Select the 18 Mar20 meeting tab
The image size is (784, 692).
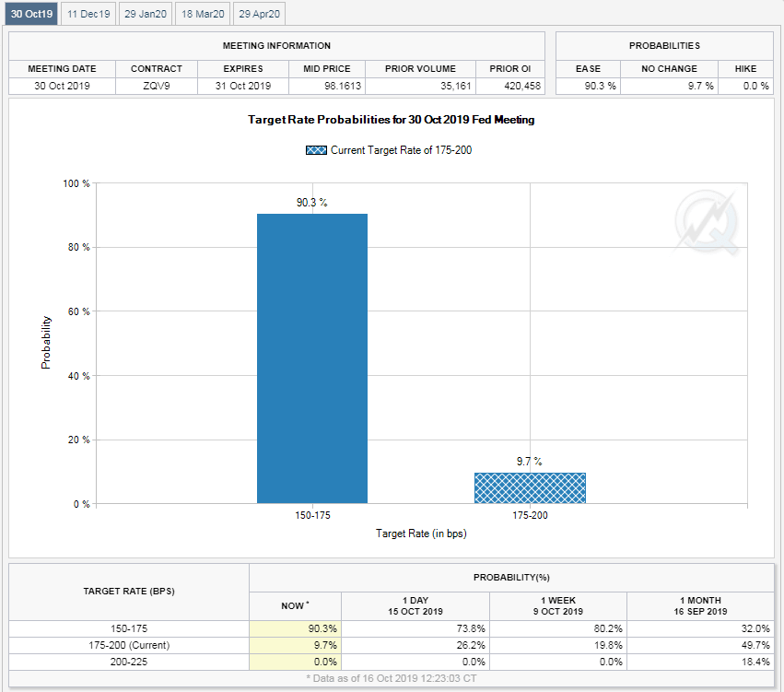pyautogui.click(x=203, y=14)
